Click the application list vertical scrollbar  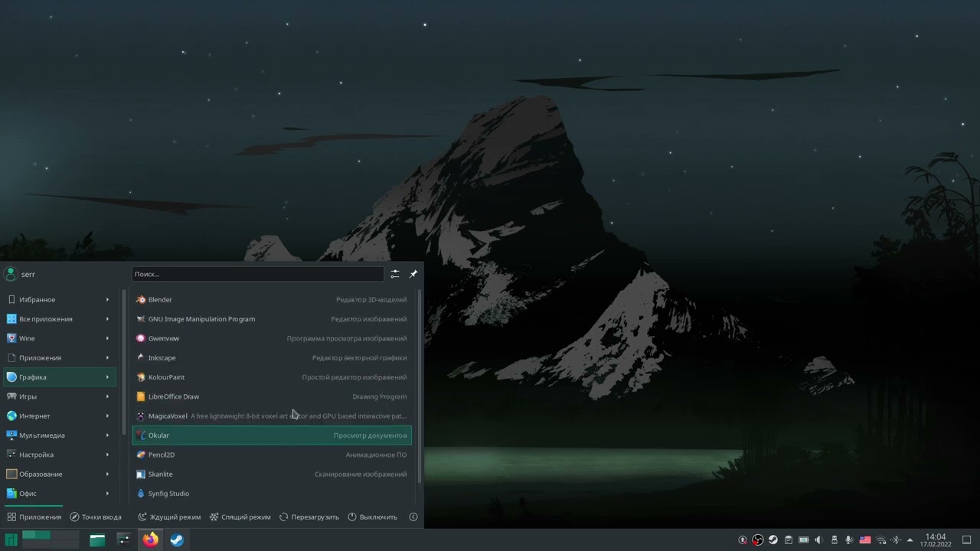[x=419, y=386]
